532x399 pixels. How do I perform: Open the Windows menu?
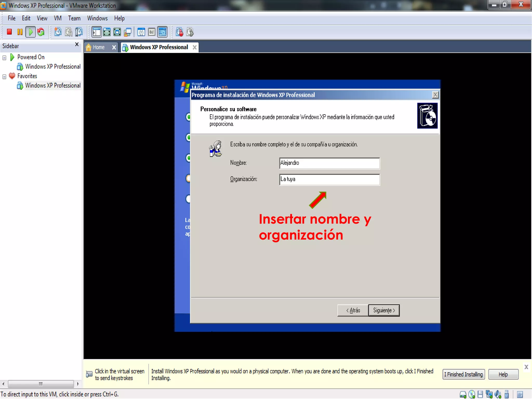pyautogui.click(x=97, y=18)
